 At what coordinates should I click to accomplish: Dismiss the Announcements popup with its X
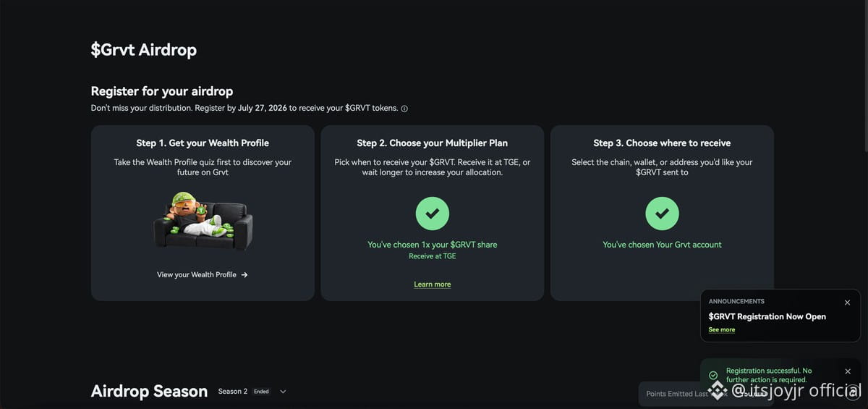click(x=847, y=303)
